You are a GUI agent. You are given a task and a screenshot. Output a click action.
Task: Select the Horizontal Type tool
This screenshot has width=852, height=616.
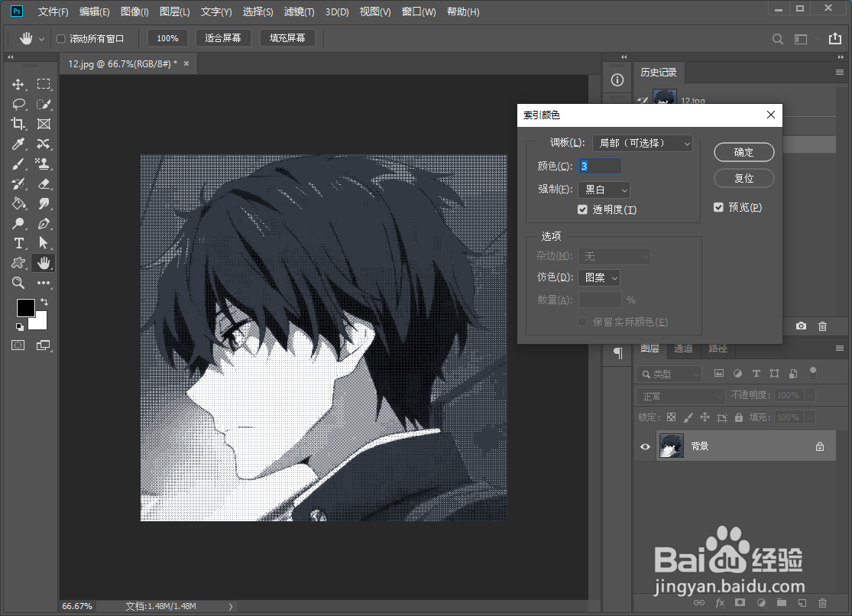18,243
